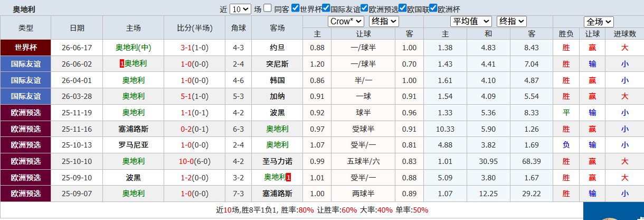The image size is (644, 220).
Task: Click the 国际友谊 label in 26-06-02 row
Action: 26,64
